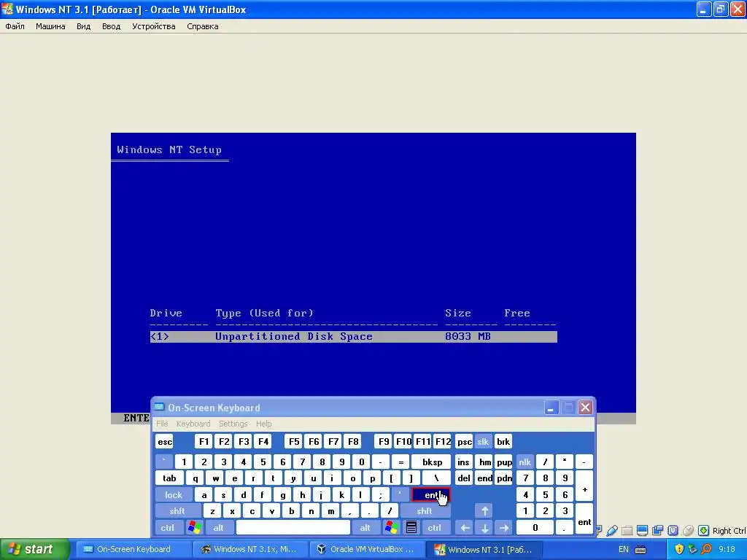Select the Unpartitioned Disk Space row
The image size is (747, 560).
[354, 336]
